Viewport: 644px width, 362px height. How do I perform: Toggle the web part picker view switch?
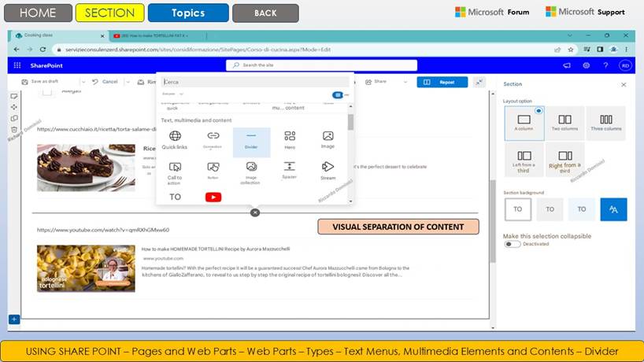[338, 94]
